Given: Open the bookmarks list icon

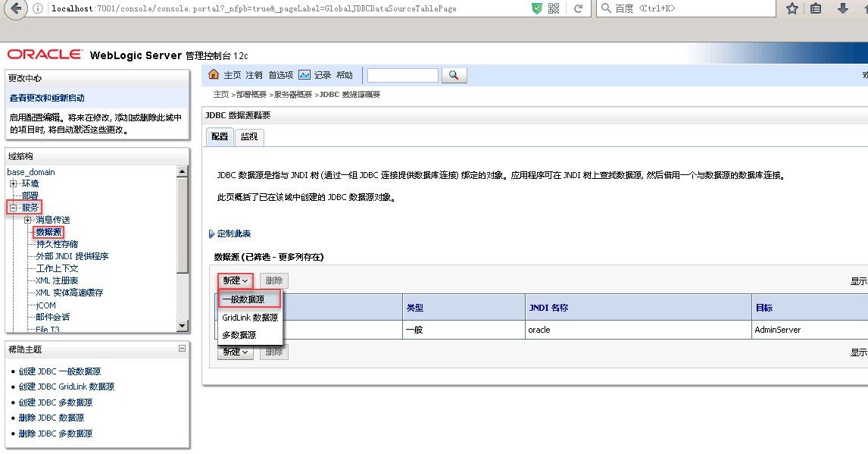Looking at the screenshot, I should tap(816, 8).
